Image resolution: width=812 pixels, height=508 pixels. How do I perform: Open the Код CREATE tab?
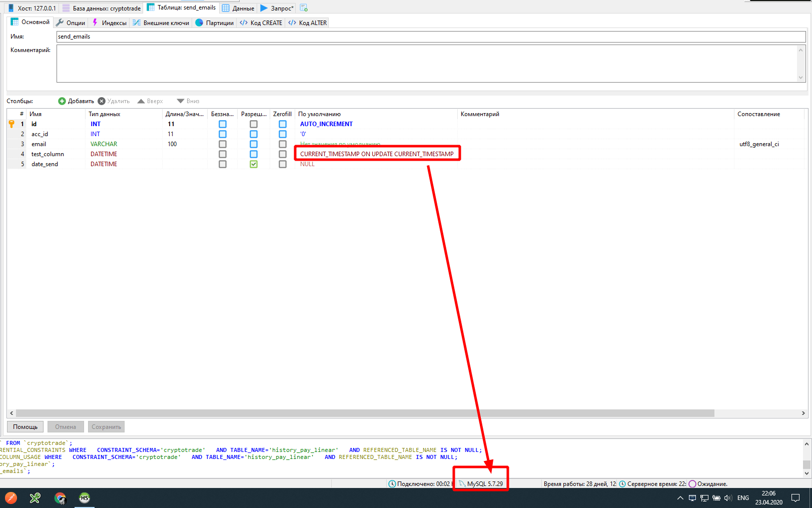(261, 23)
